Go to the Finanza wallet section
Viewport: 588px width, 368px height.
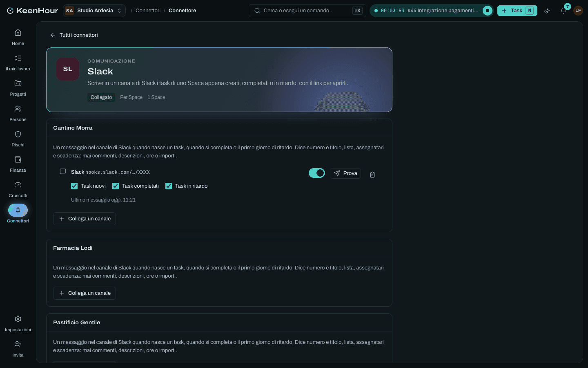(x=18, y=164)
